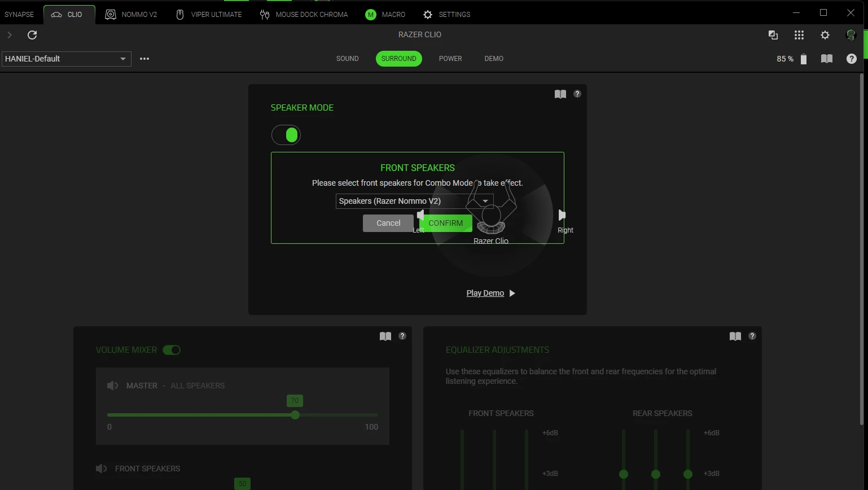The width and height of the screenshot is (868, 490).
Task: Click the battery level icon
Action: tap(804, 59)
